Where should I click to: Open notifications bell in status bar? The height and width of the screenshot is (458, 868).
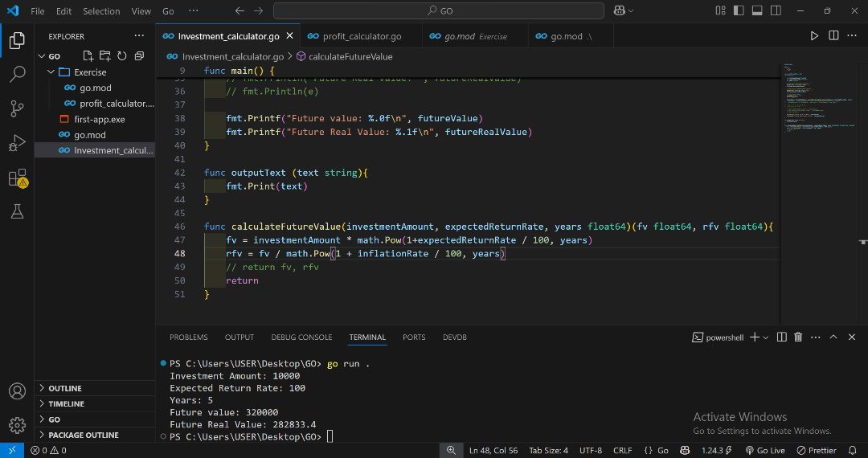coord(853,450)
